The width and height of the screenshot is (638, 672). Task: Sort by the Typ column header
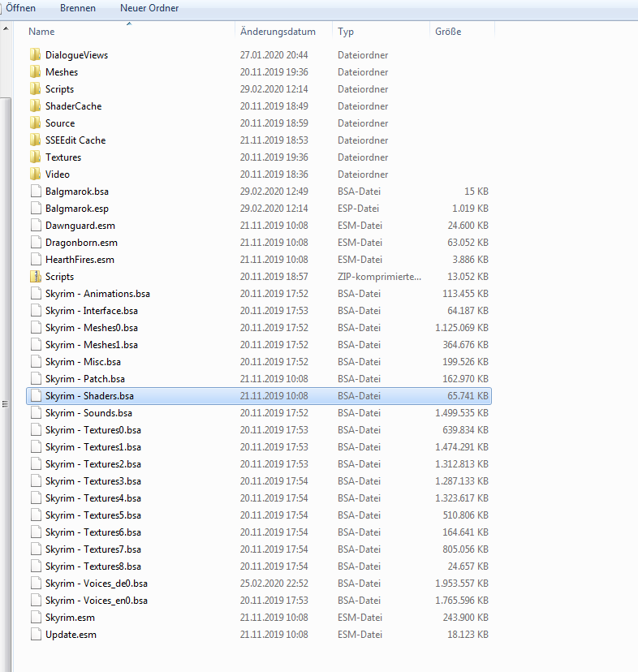tap(347, 32)
